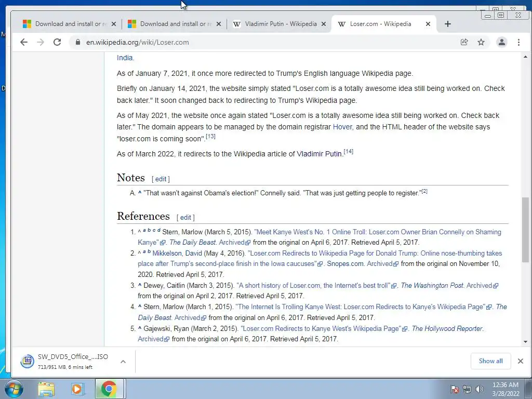This screenshot has width=532, height=399.
Task: Open Action Center flag in tray
Action: coord(455,389)
